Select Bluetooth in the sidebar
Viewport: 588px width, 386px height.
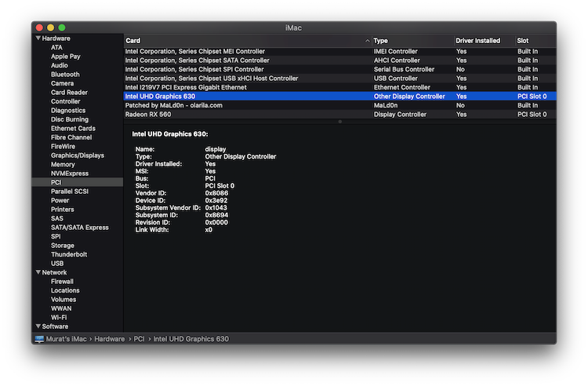[x=65, y=75]
